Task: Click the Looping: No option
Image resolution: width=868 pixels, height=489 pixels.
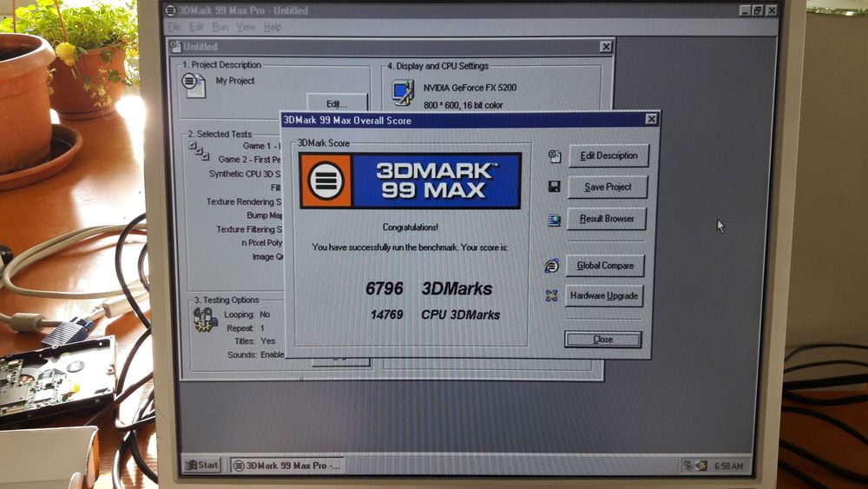Action: [247, 314]
